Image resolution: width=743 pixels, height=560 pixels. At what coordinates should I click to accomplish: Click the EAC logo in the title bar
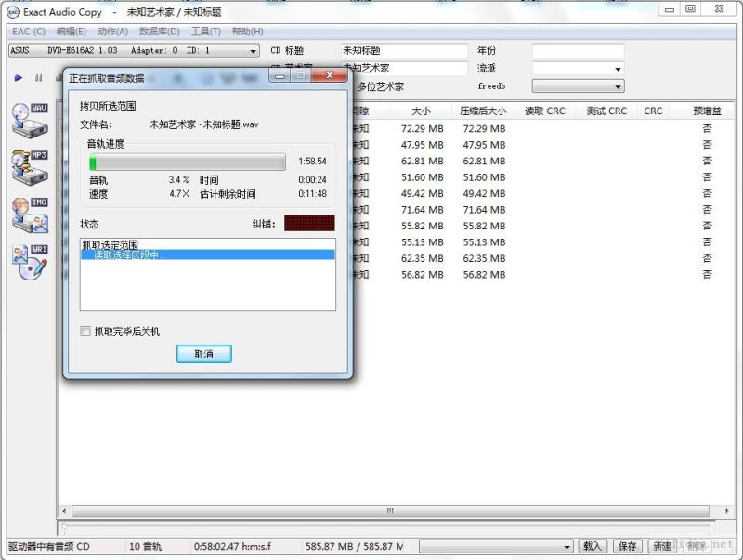pos(13,12)
